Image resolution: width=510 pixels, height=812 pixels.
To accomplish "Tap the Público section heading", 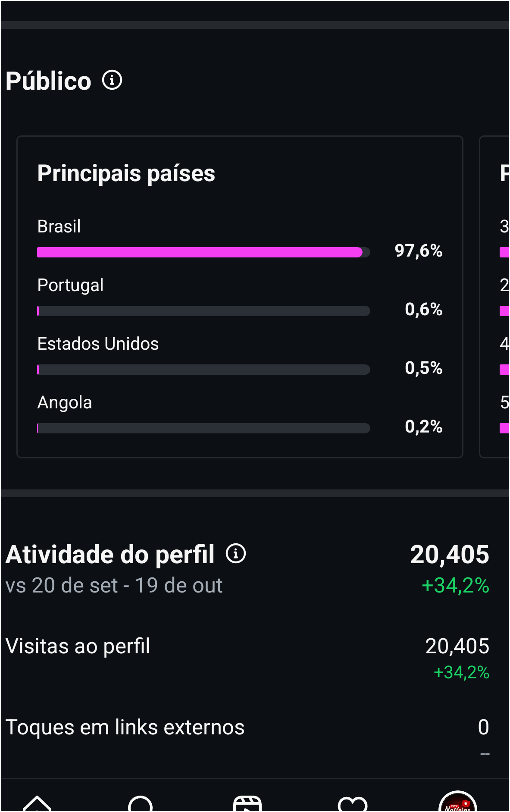I will [x=48, y=81].
